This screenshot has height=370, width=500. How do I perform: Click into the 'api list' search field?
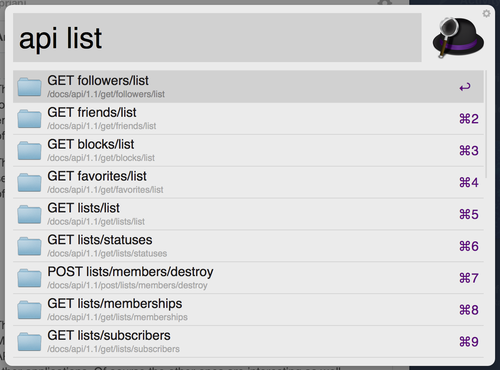pos(217,38)
